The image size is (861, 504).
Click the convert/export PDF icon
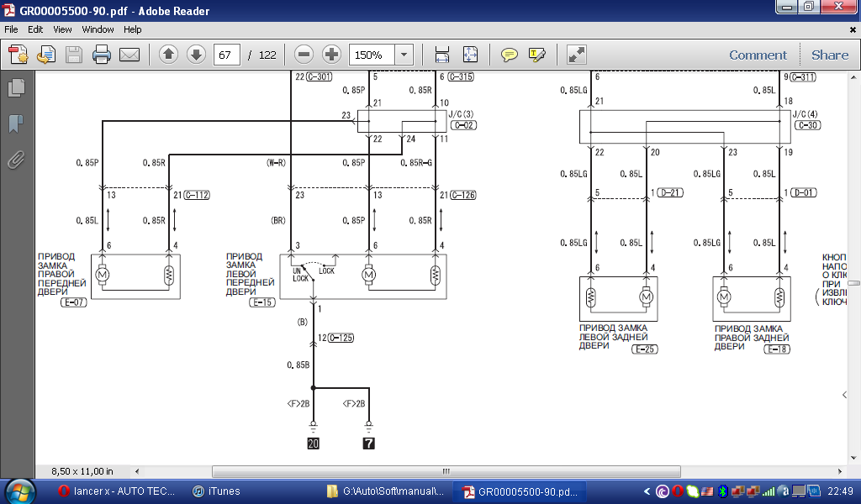pos(46,55)
